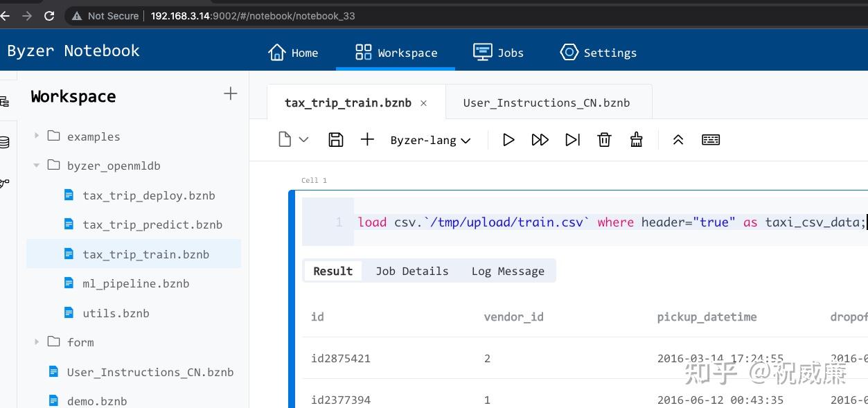868x408 pixels.
Task: Collapse cells with the double chevron up icon
Action: pos(678,140)
